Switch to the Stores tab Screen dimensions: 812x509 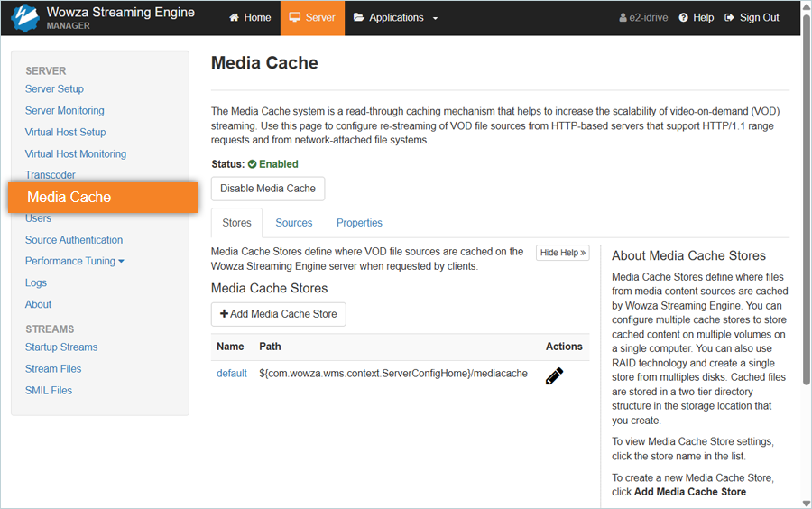point(236,223)
